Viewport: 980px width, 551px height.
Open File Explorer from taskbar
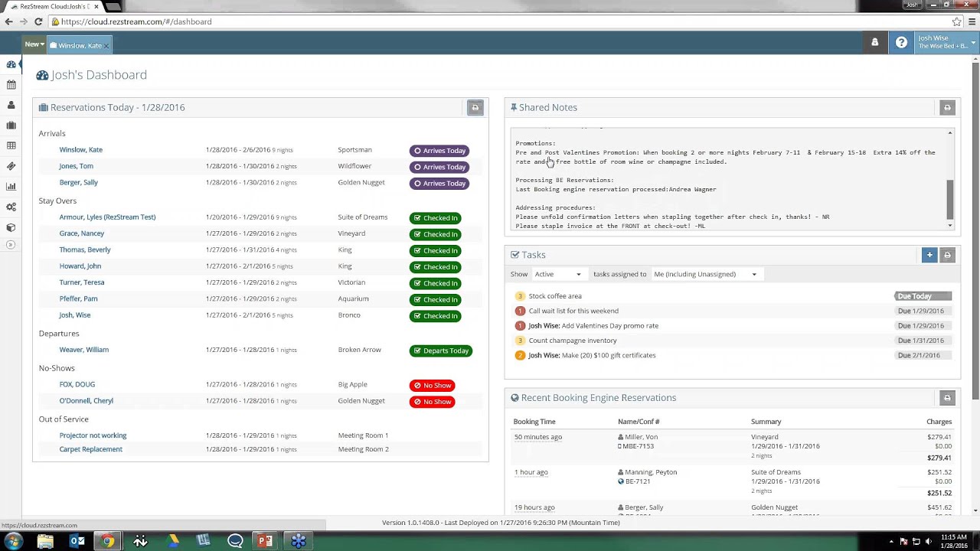[x=45, y=541]
